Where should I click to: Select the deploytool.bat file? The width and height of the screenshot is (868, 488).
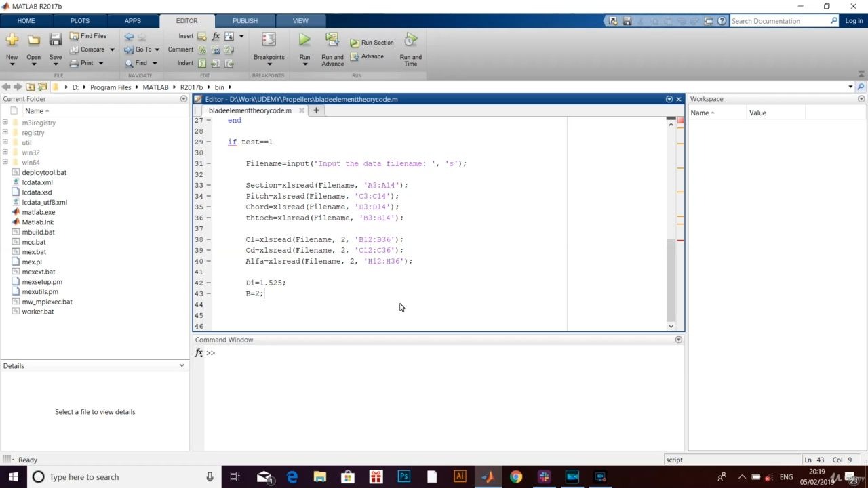43,173
